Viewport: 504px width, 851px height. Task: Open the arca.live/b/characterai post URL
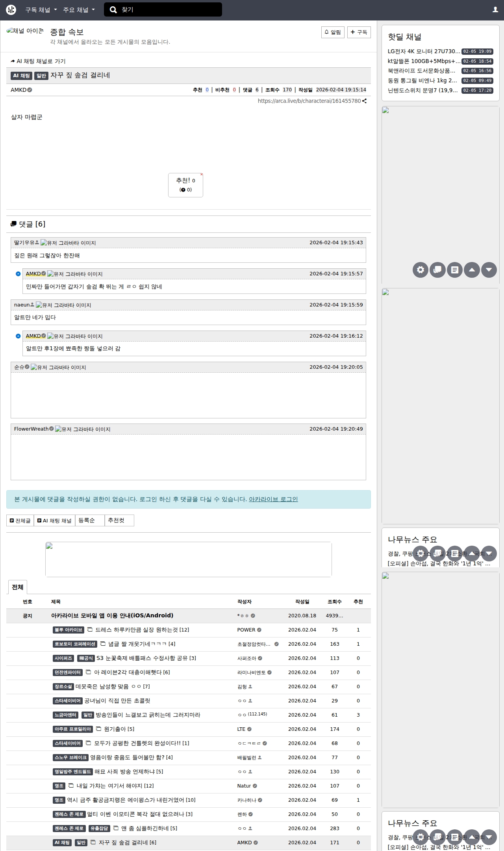(309, 101)
